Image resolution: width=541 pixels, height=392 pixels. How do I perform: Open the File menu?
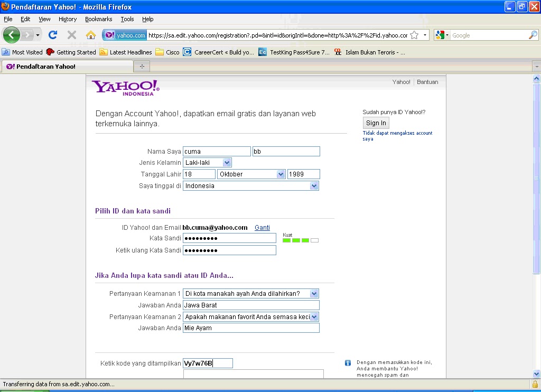coord(8,19)
